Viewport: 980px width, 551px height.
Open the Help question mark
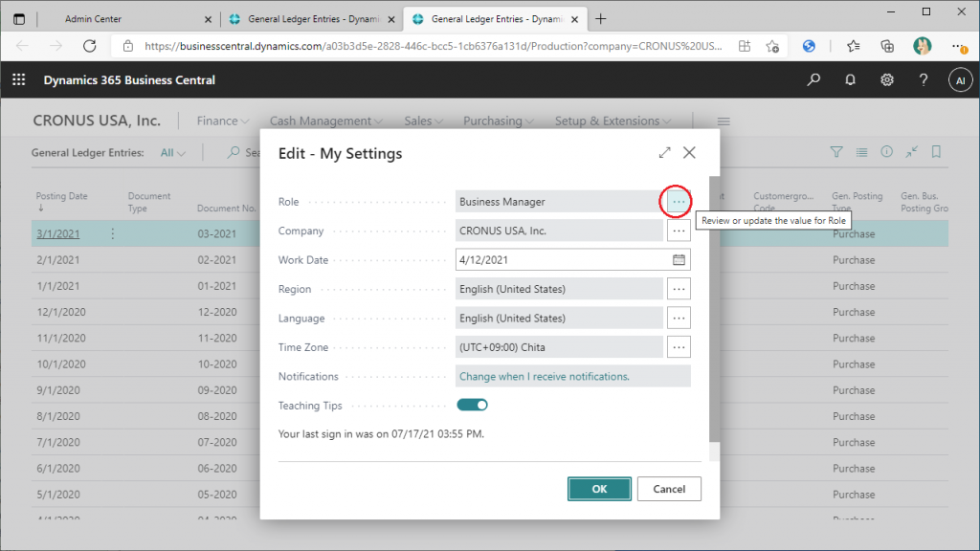(924, 79)
